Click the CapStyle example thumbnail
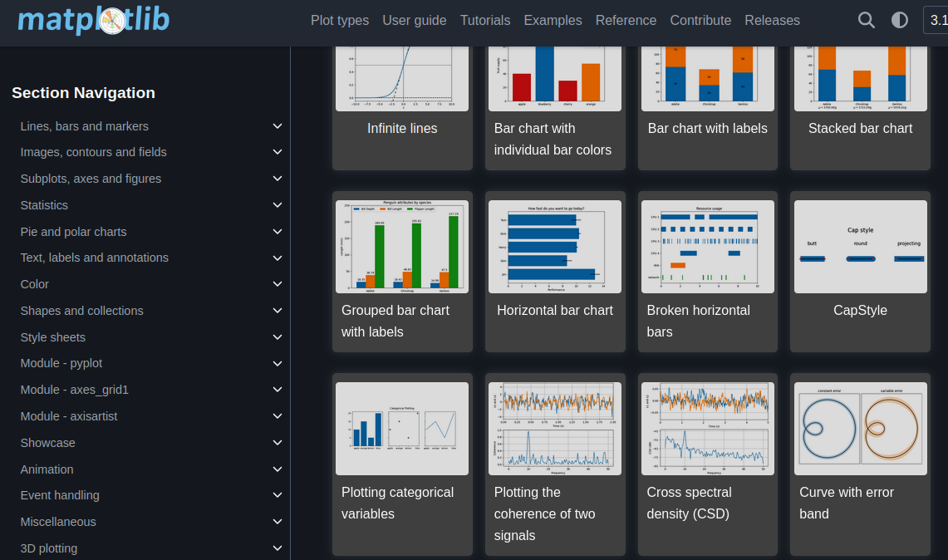The width and height of the screenshot is (948, 560). coord(860,247)
